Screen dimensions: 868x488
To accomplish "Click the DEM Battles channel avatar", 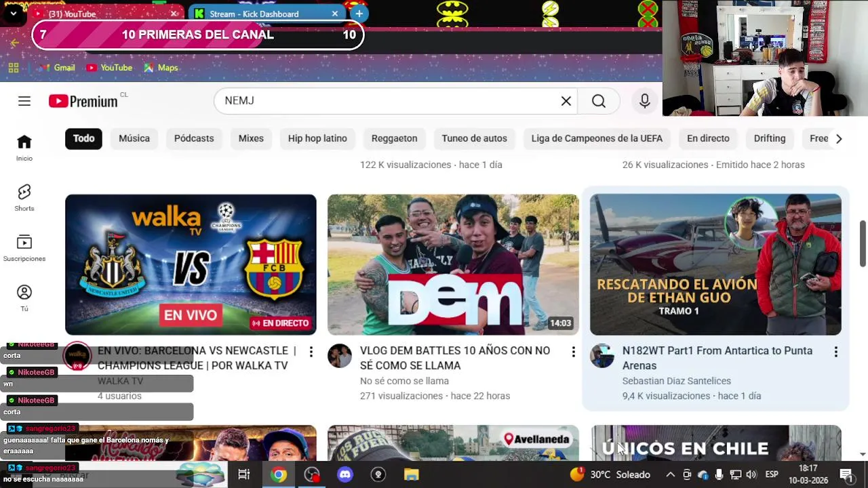I will coord(340,356).
